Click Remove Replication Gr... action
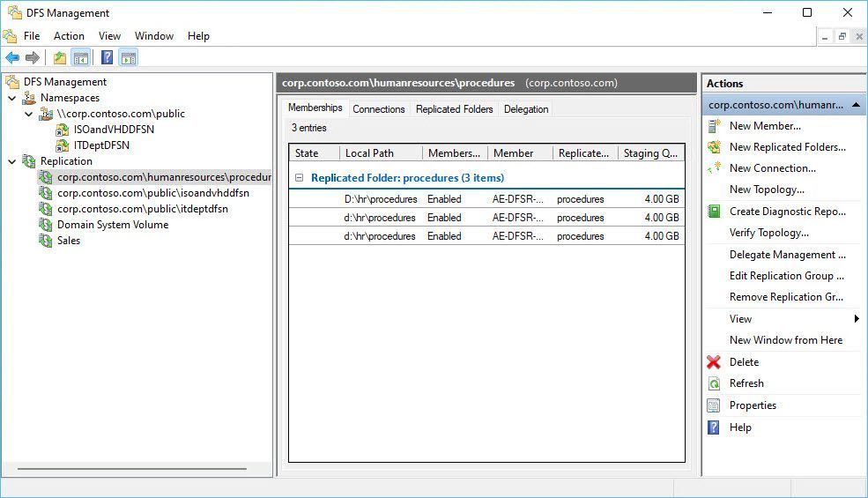Image resolution: width=868 pixels, height=498 pixels. pyautogui.click(x=786, y=297)
